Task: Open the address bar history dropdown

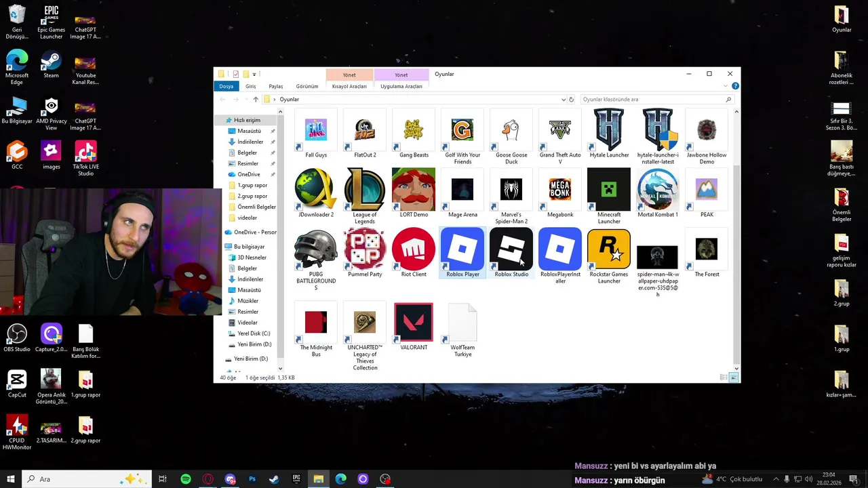Action: [564, 100]
